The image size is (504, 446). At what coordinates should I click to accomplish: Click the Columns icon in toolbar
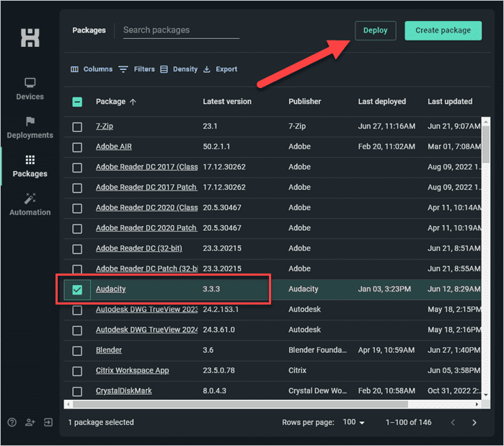[x=74, y=69]
